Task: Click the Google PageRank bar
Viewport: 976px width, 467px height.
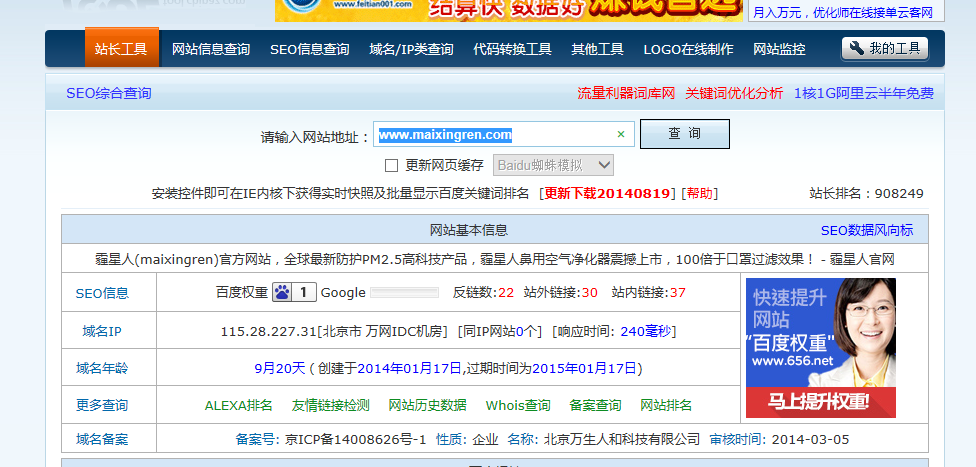Action: pos(405,293)
